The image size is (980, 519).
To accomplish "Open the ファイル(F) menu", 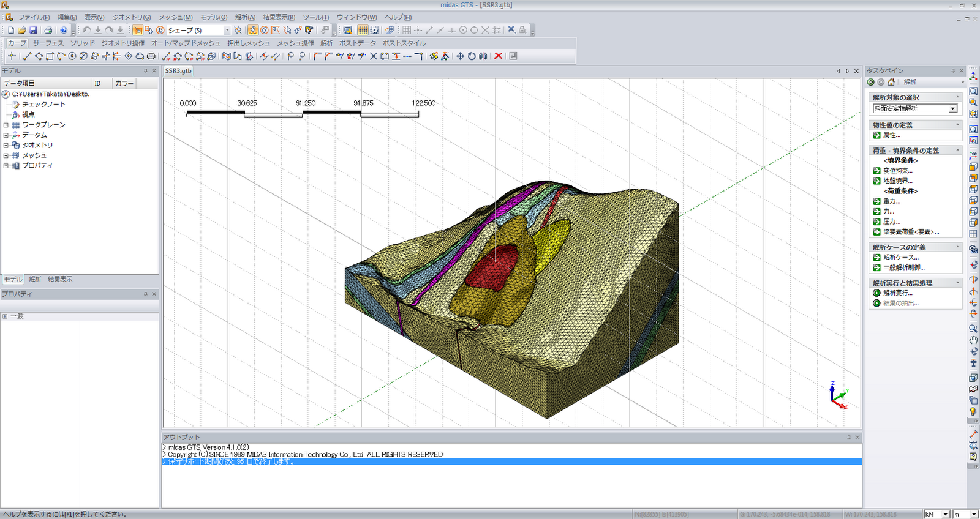I will (34, 17).
